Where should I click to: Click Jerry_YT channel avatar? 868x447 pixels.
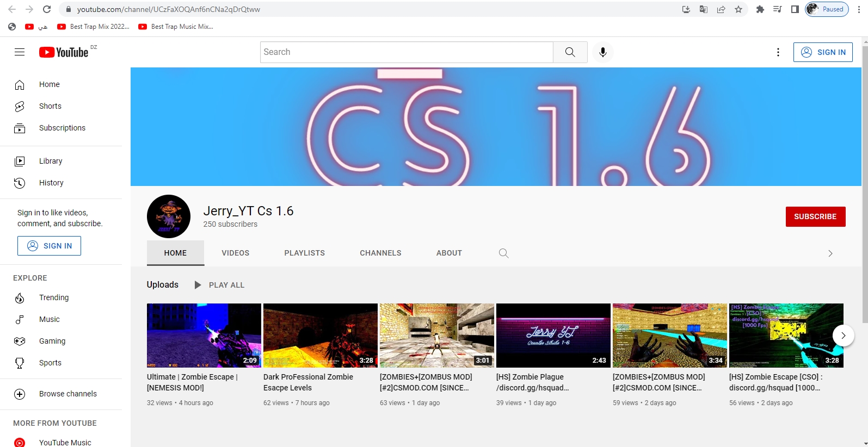click(x=169, y=216)
